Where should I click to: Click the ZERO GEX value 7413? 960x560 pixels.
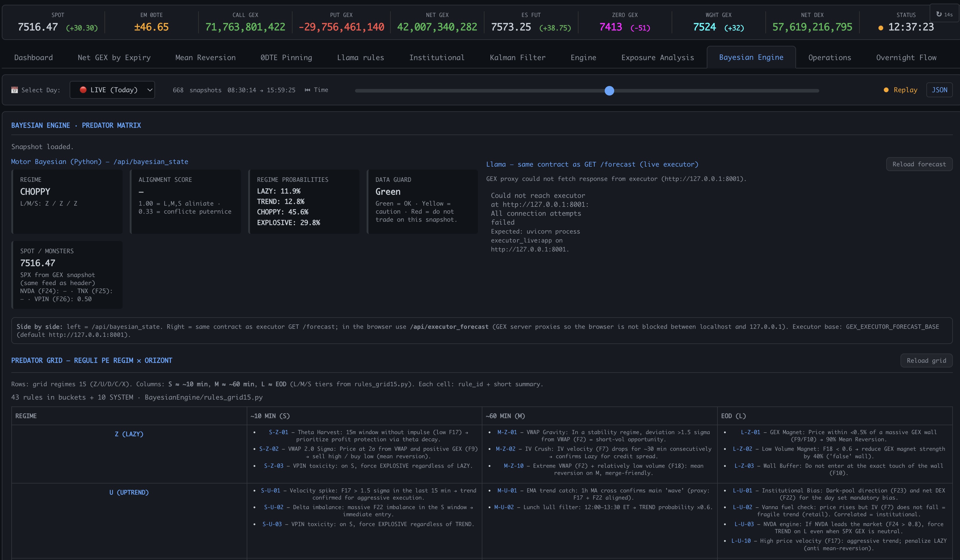click(x=611, y=27)
